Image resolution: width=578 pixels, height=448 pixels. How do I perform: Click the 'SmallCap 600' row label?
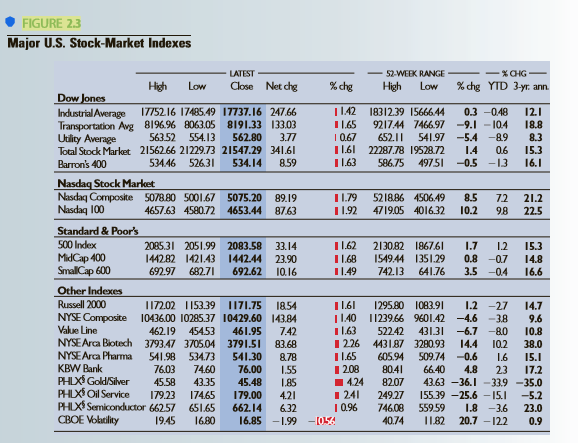pyautogui.click(x=84, y=271)
